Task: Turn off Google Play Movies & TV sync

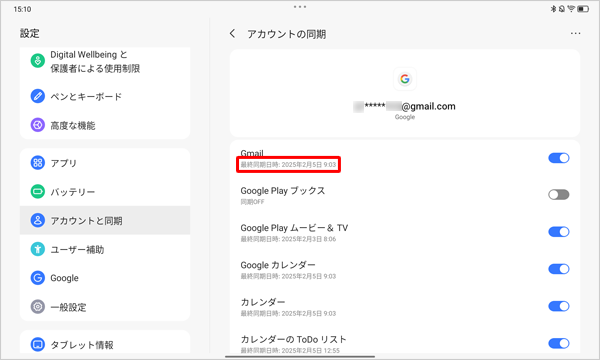Action: (559, 232)
